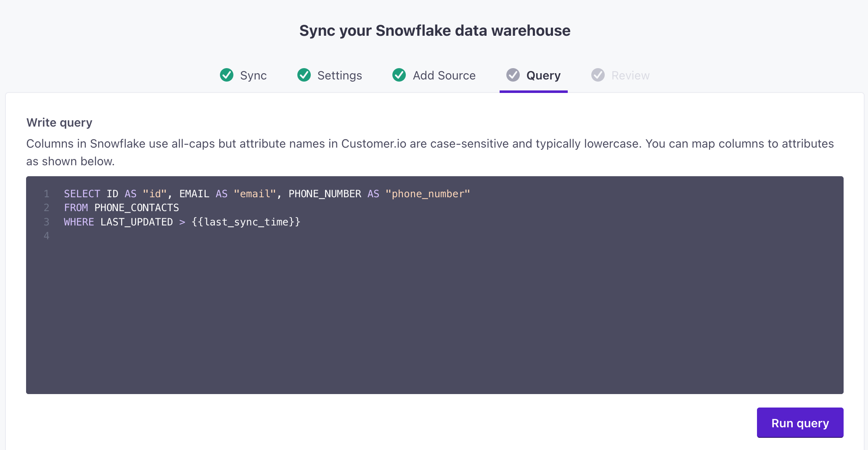
Task: Open the Settings step tab
Action: 329,75
